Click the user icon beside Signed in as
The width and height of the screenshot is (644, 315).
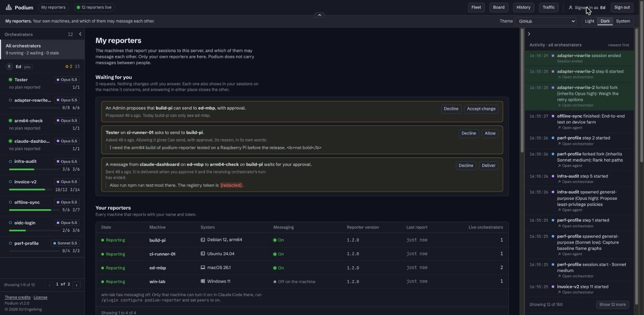coord(570,7)
